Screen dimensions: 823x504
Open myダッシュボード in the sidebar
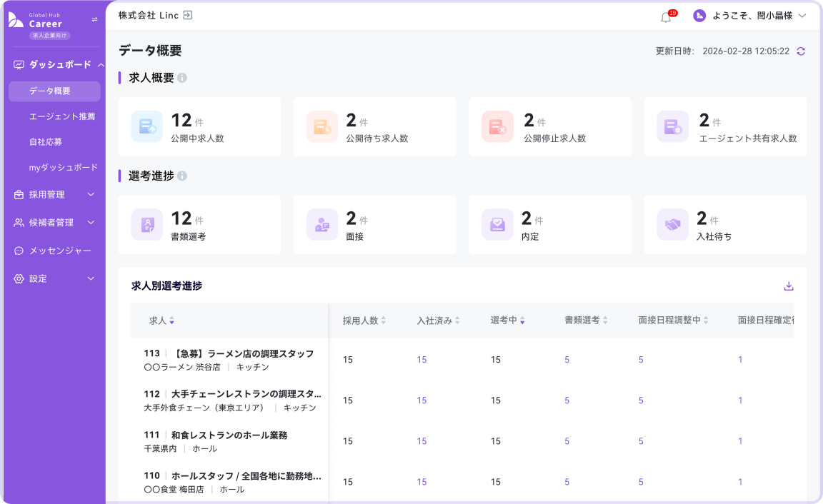click(64, 167)
